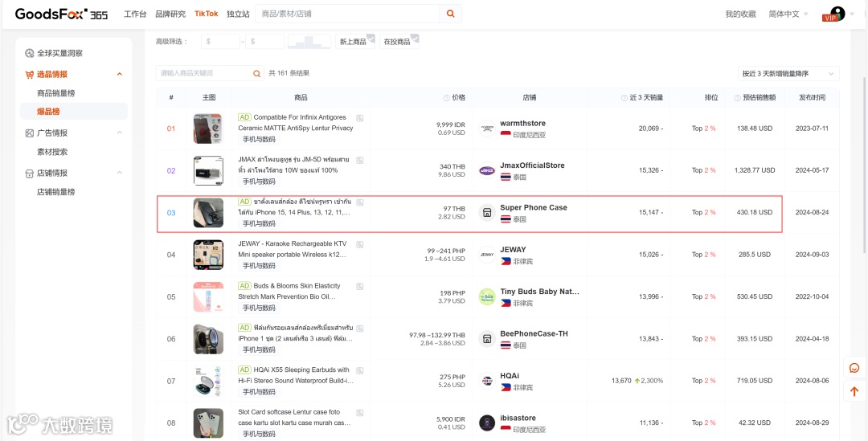Collapse the 广告情报 sidebar section
The image size is (868, 441).
click(x=119, y=133)
